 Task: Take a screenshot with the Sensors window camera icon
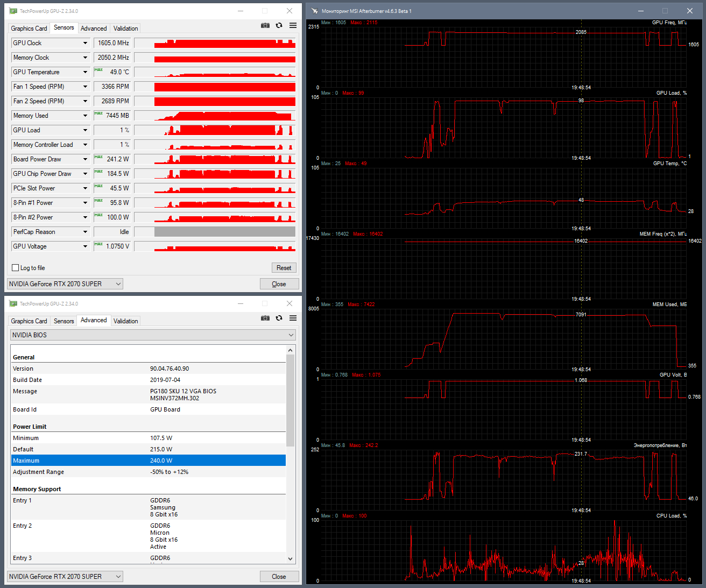265,25
